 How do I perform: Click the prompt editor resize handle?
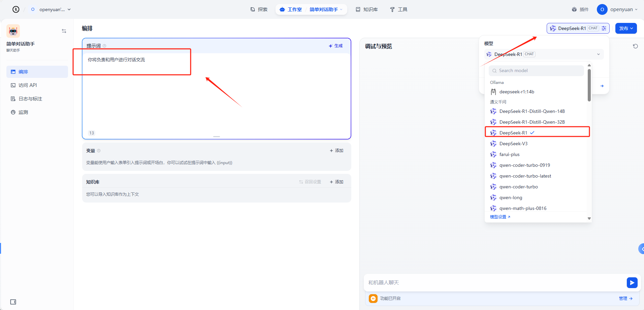(x=217, y=136)
